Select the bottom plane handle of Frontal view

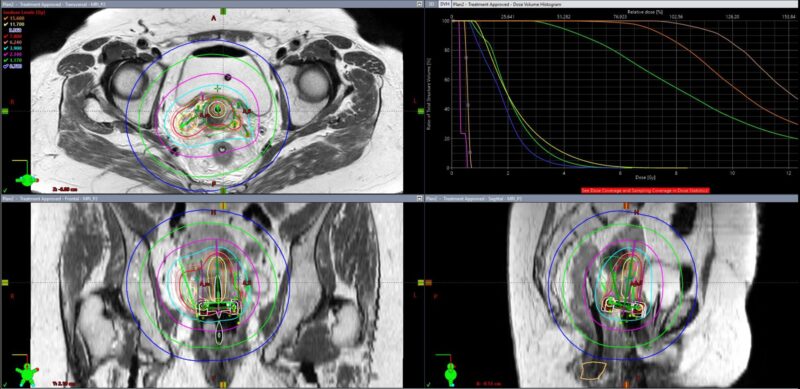(x=223, y=385)
